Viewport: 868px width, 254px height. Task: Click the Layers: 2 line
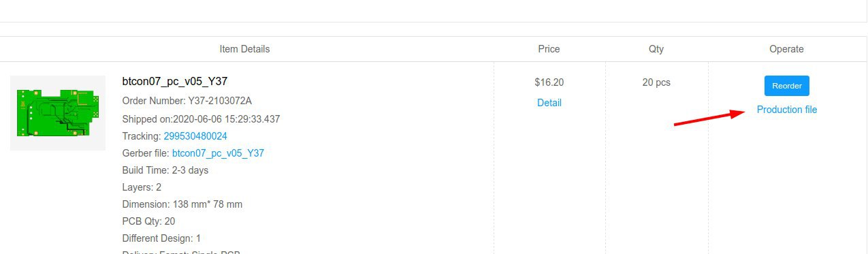[142, 187]
